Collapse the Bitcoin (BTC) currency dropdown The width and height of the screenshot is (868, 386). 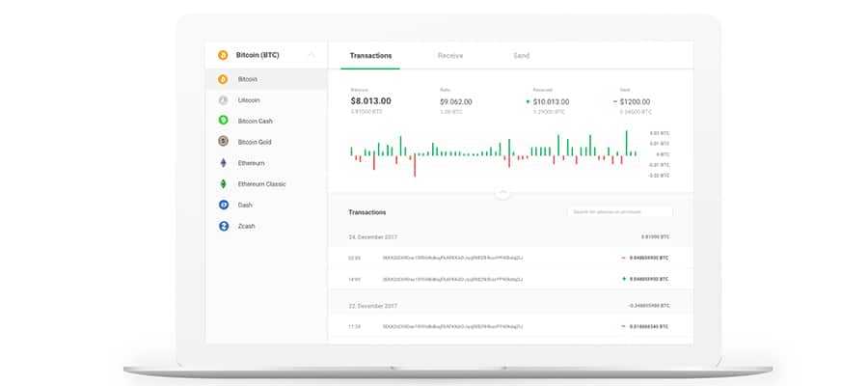312,55
